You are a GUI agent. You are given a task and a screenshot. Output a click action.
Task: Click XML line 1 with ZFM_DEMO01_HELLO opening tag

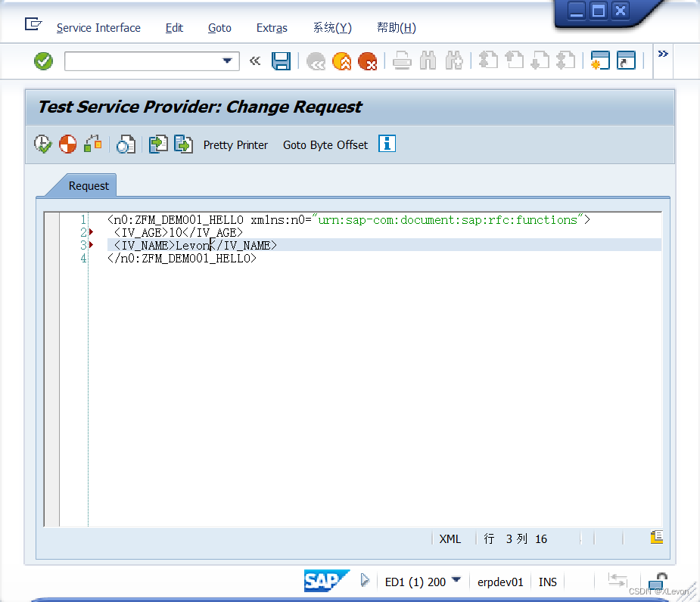pyautogui.click(x=349, y=219)
